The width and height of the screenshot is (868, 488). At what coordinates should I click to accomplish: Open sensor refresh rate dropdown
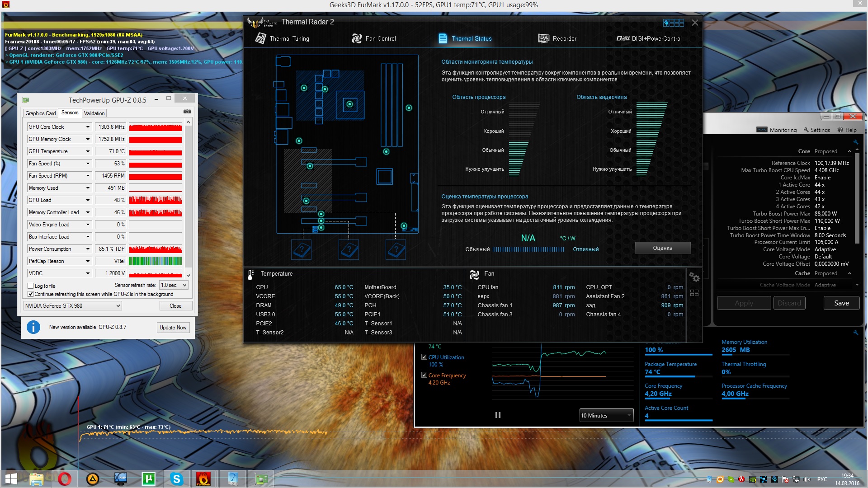click(174, 285)
